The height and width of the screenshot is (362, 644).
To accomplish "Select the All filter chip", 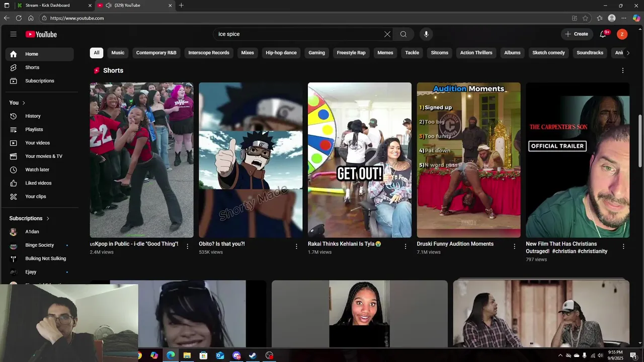I will 97,53.
